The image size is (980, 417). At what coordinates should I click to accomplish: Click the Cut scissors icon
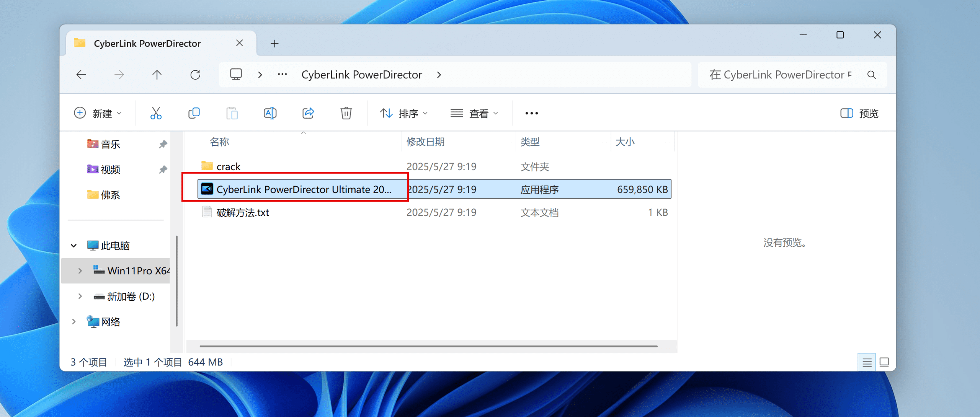click(156, 113)
